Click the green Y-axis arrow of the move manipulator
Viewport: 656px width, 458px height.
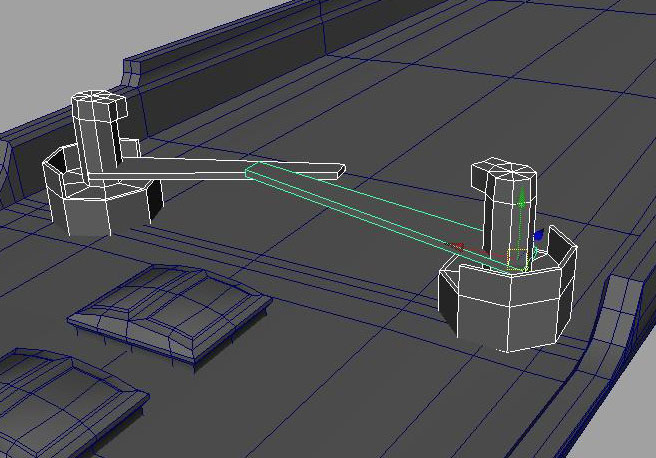click(521, 198)
